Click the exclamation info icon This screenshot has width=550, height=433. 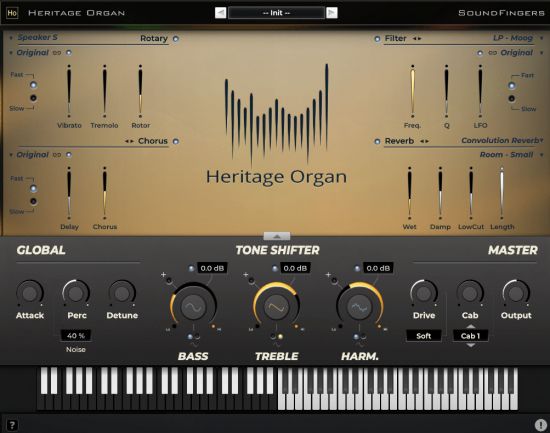(x=541, y=425)
